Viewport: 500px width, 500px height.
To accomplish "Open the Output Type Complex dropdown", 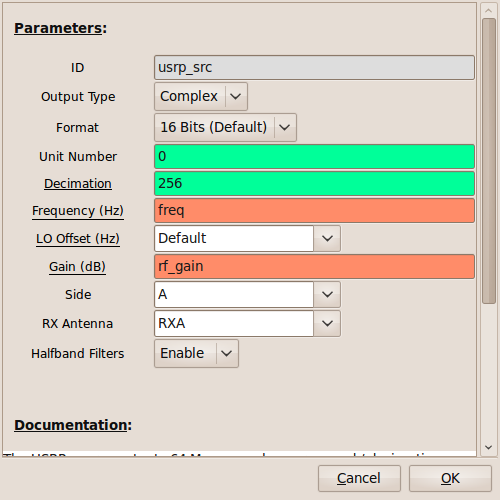I will 201,97.
